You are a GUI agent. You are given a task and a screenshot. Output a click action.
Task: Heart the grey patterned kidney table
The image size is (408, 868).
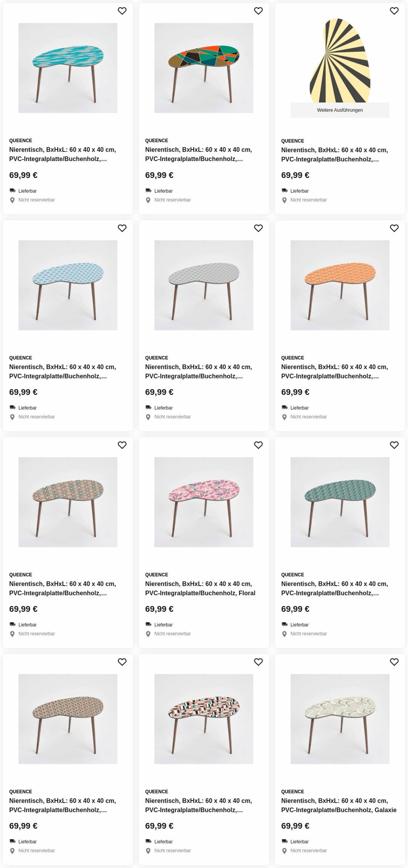[x=258, y=228]
